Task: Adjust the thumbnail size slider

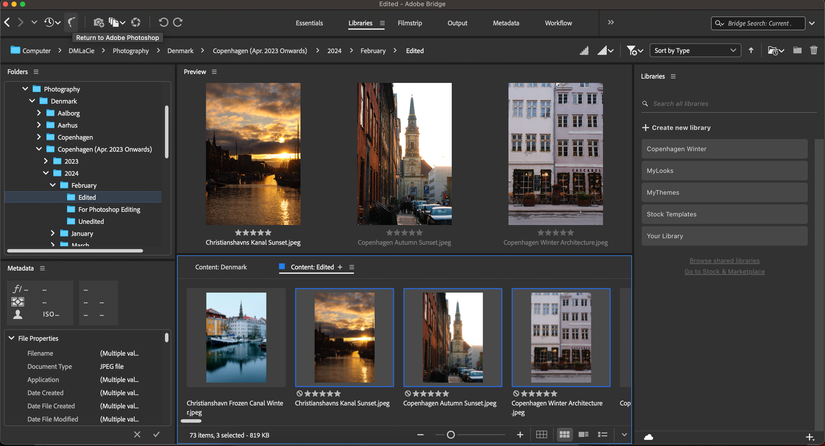Action: [x=451, y=435]
